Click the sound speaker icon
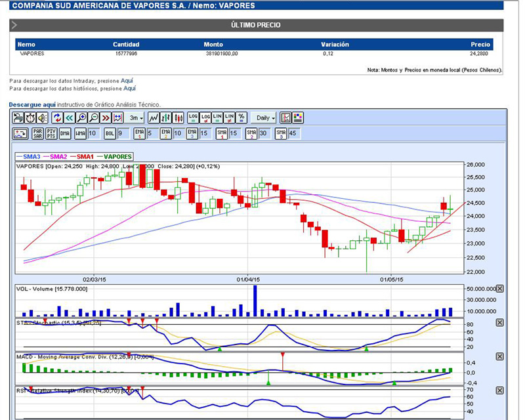The height and width of the screenshot is (420, 525). (x=42, y=118)
